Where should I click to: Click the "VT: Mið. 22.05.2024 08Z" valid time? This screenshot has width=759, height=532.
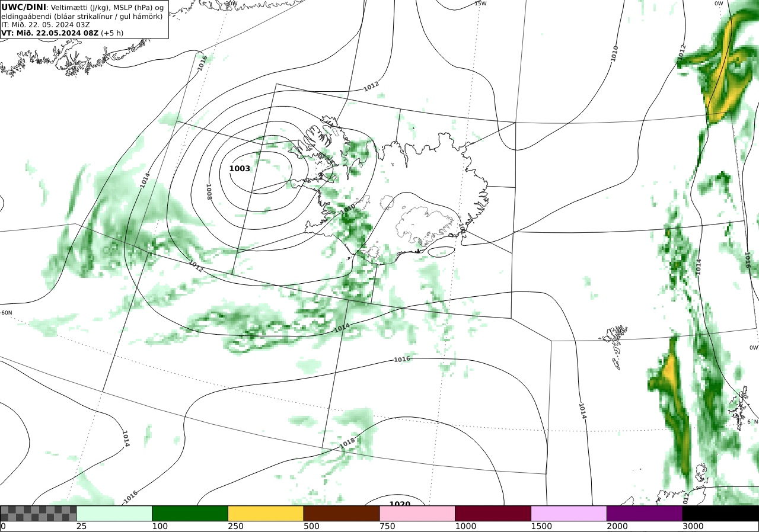tap(49, 33)
